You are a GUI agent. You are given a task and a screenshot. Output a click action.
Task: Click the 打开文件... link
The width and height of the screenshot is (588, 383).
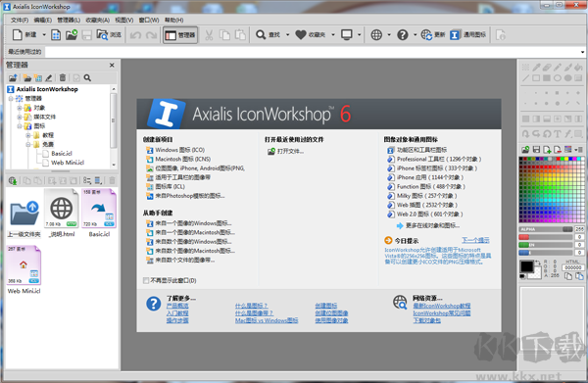290,152
